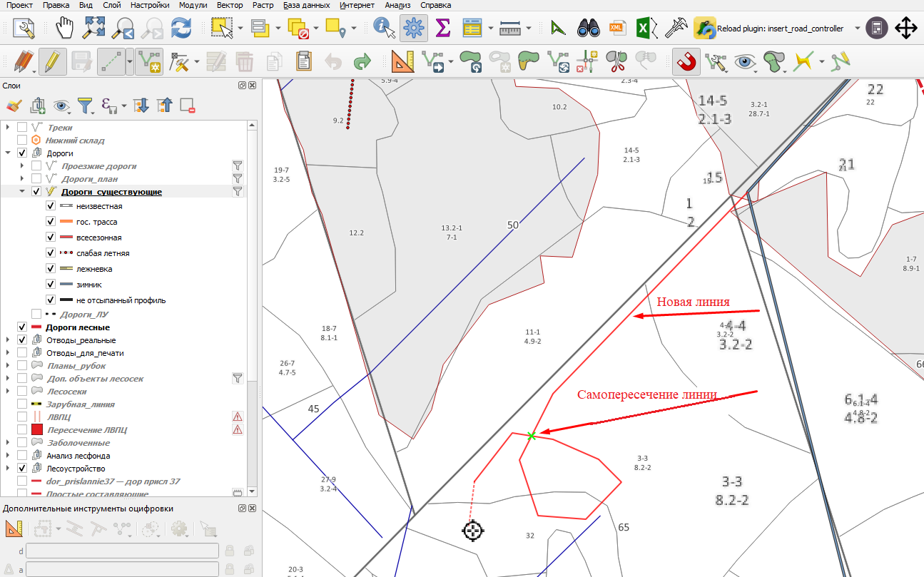Click the Statistical Summary sigma icon
The image size is (924, 577).
click(442, 29)
